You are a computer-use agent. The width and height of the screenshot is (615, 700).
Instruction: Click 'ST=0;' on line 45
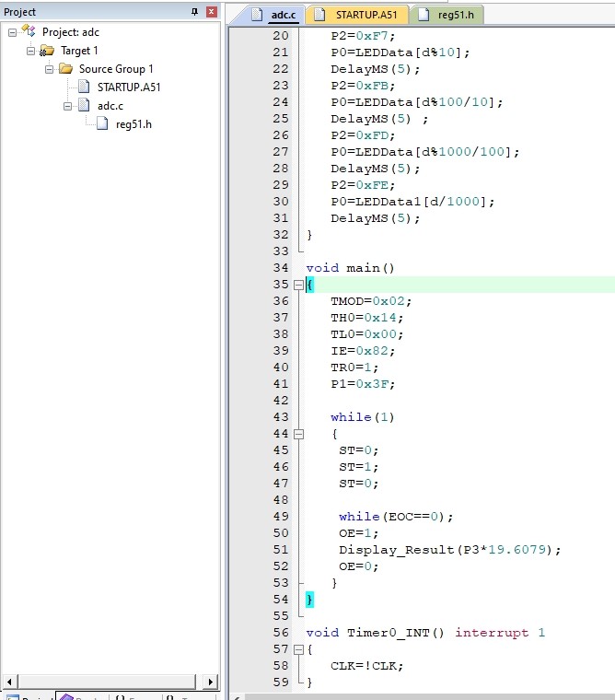358,450
